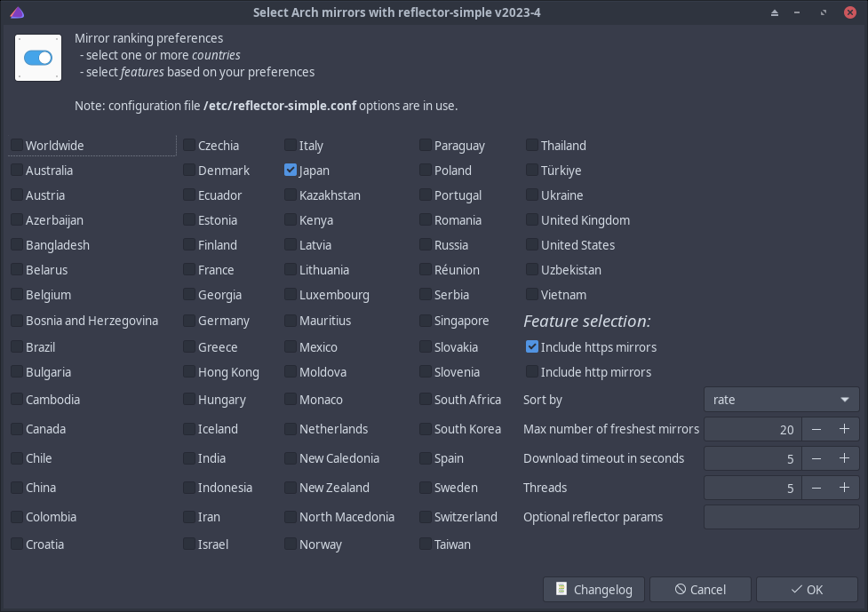Enable the Worldwide checkbox
This screenshot has height=612, width=868.
point(17,145)
